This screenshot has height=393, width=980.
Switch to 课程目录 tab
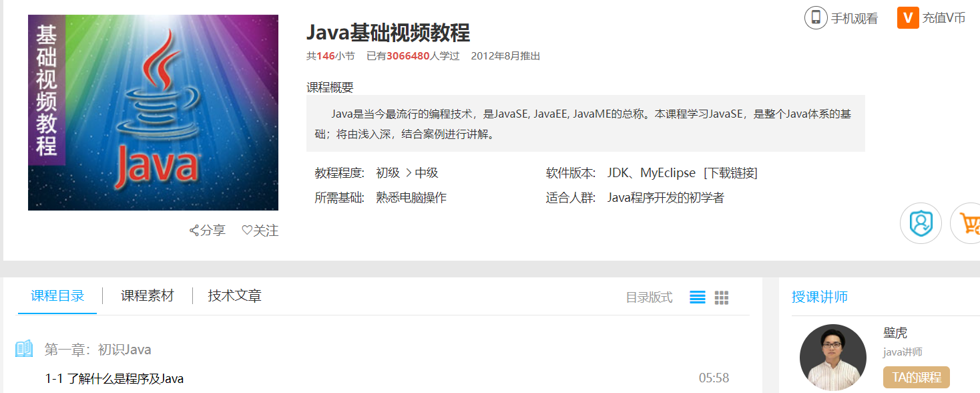click(x=57, y=296)
